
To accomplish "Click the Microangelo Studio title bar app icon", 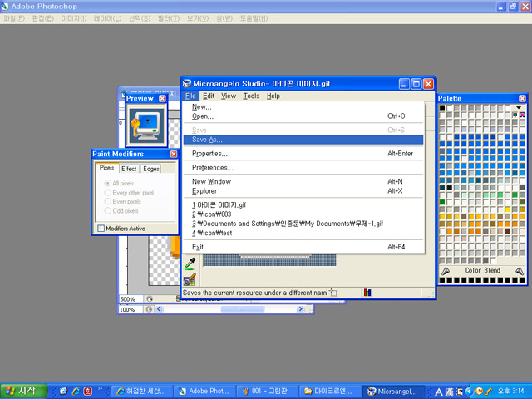I will [187, 83].
